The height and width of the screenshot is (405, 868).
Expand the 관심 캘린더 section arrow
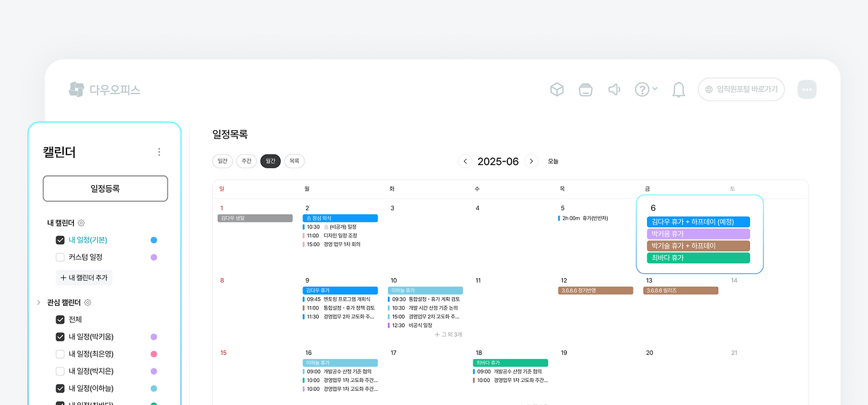[39, 303]
